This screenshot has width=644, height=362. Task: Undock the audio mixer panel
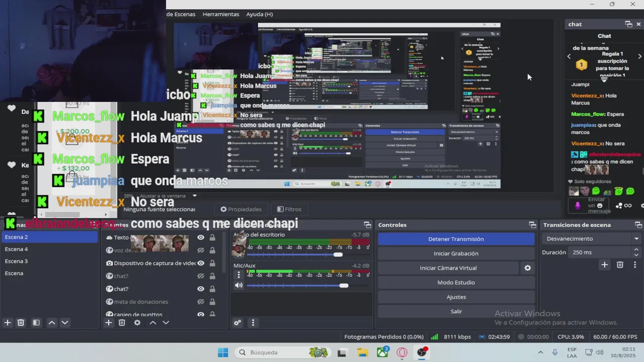tap(367, 225)
